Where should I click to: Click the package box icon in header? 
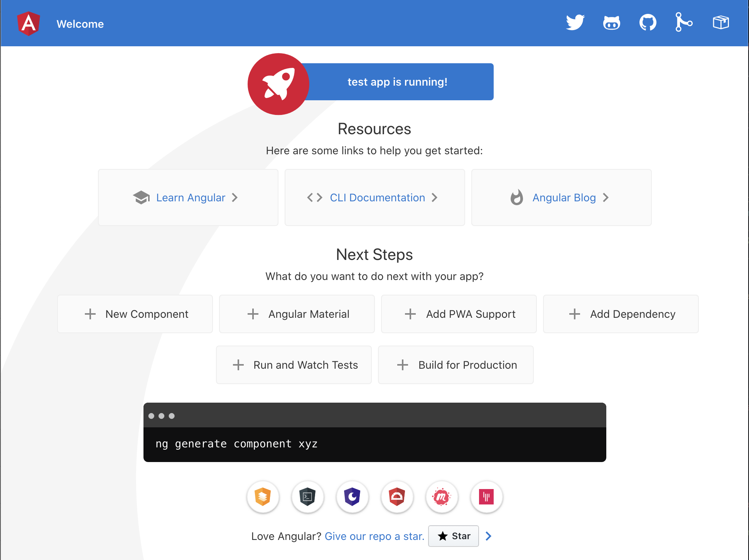tap(720, 22)
